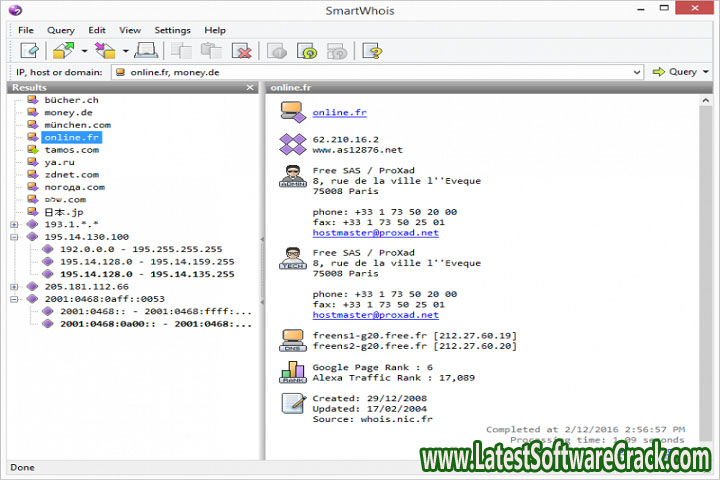
Task: Open the dropdown arrow next to Open icon
Action: click(84, 51)
